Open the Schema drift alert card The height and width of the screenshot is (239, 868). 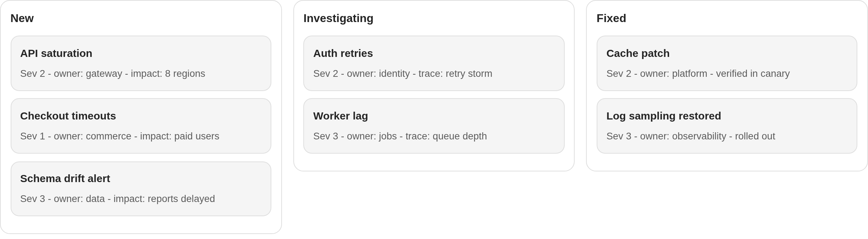click(141, 189)
